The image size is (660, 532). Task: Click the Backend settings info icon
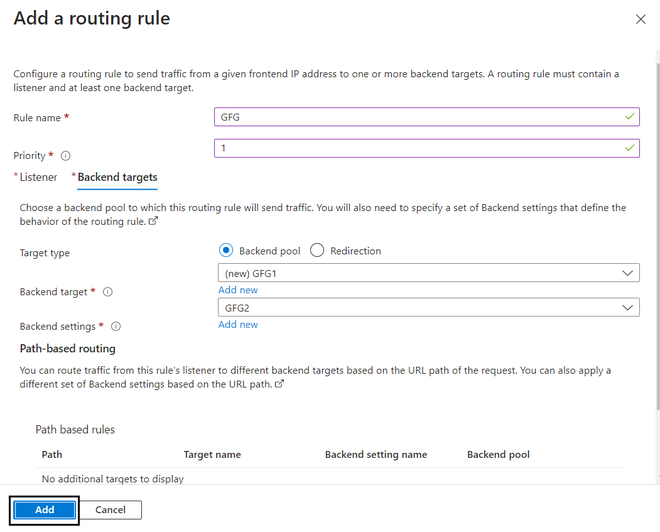116,326
